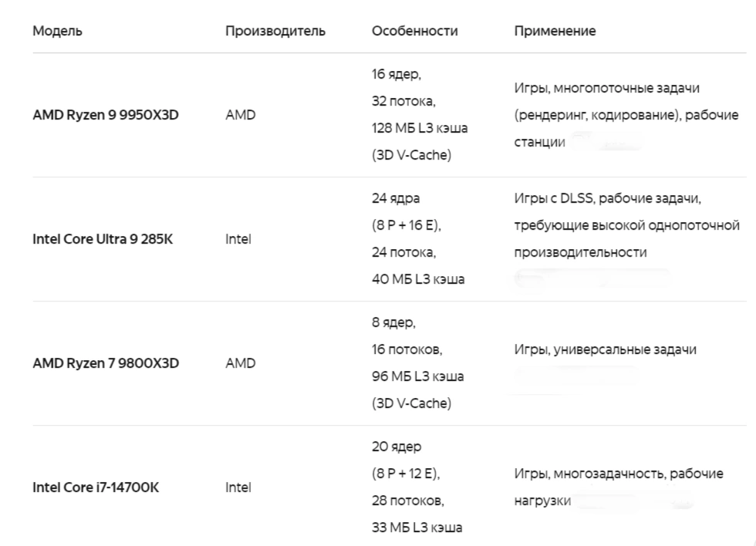Click the Intel Core Ultra 9 285K model name
This screenshot has height=546, width=756.
pyautogui.click(x=103, y=239)
